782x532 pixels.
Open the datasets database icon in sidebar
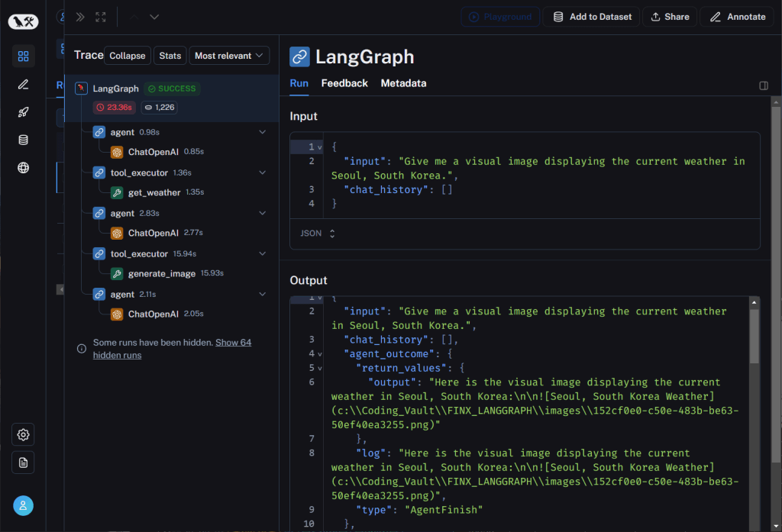click(23, 140)
